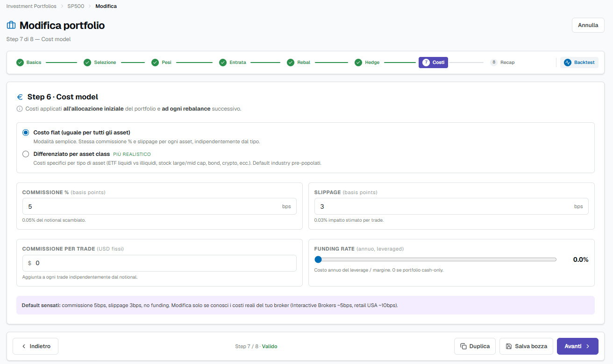
Task: Click the euro icon next to Cost model
Action: (20, 97)
